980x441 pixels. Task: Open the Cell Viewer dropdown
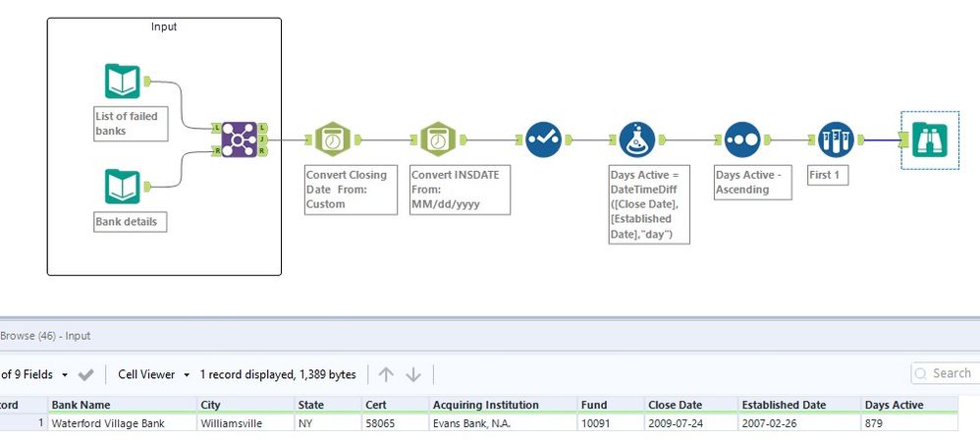(154, 374)
